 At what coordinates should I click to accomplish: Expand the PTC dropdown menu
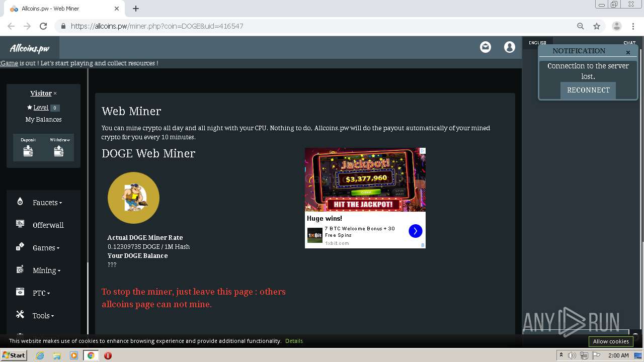pyautogui.click(x=41, y=293)
